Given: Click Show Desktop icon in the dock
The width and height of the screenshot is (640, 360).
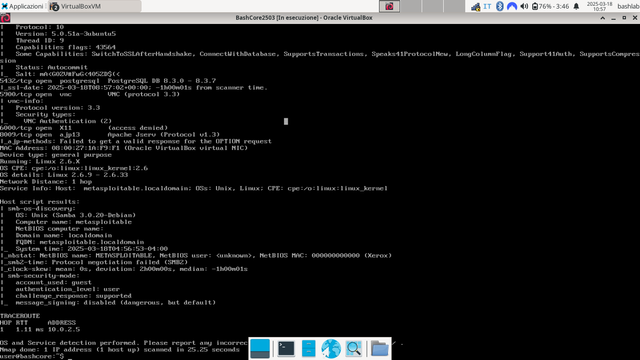Looking at the screenshot, I should [260, 349].
